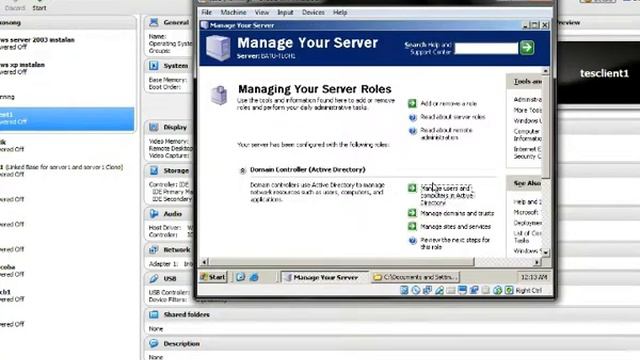Click the green search Go arrow button

click(527, 47)
